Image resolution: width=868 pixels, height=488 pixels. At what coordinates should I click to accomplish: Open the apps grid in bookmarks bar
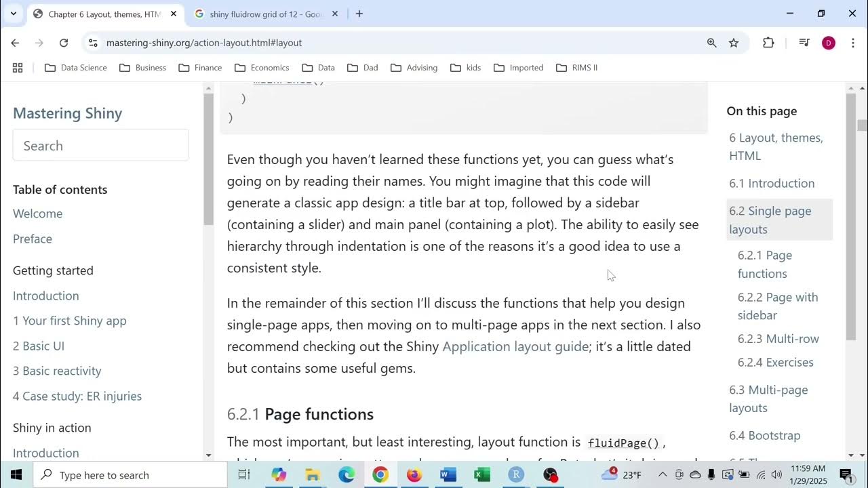click(x=18, y=68)
